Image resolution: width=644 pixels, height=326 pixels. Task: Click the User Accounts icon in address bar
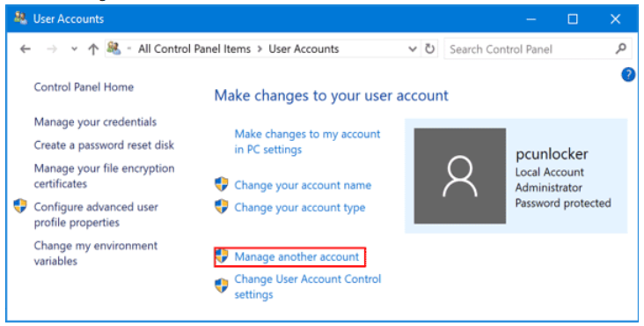(x=113, y=48)
